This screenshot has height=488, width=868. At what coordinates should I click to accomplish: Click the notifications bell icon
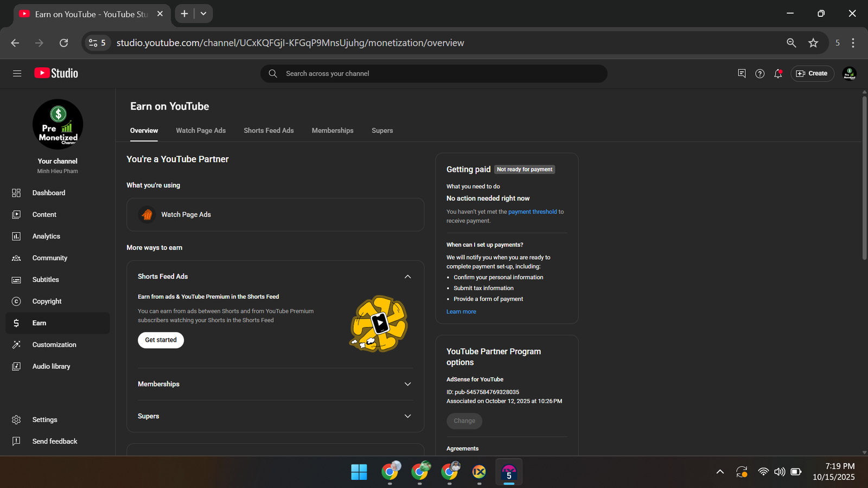click(778, 74)
